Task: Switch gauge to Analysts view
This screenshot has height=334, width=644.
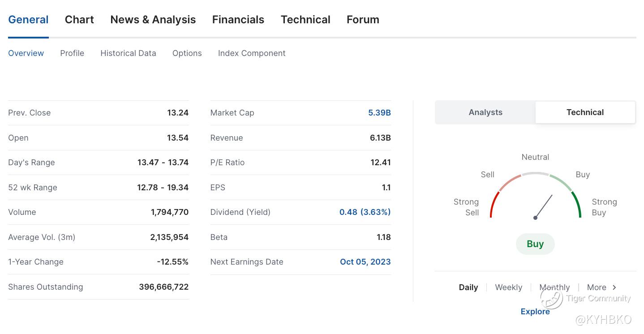Action: pyautogui.click(x=485, y=112)
